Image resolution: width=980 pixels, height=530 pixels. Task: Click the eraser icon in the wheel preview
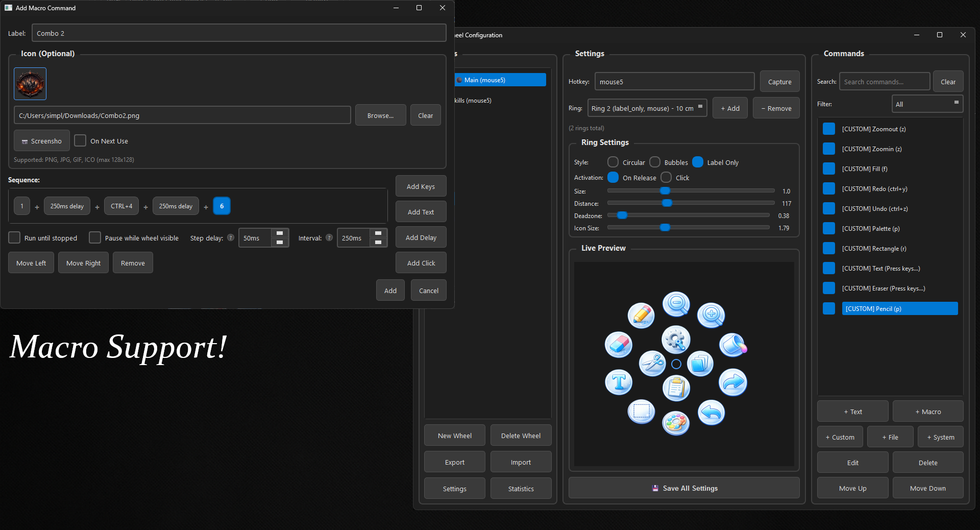coord(618,345)
